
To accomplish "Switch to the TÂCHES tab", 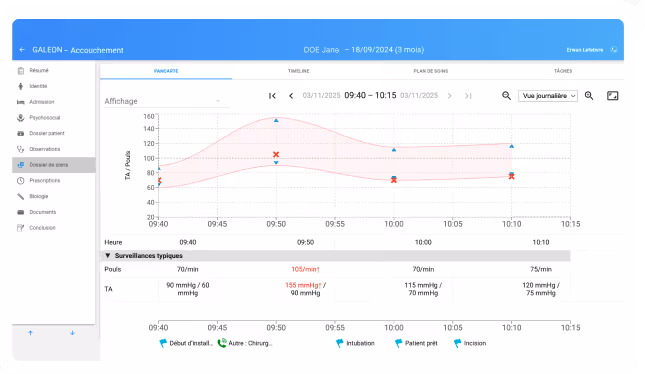I will [x=563, y=71].
